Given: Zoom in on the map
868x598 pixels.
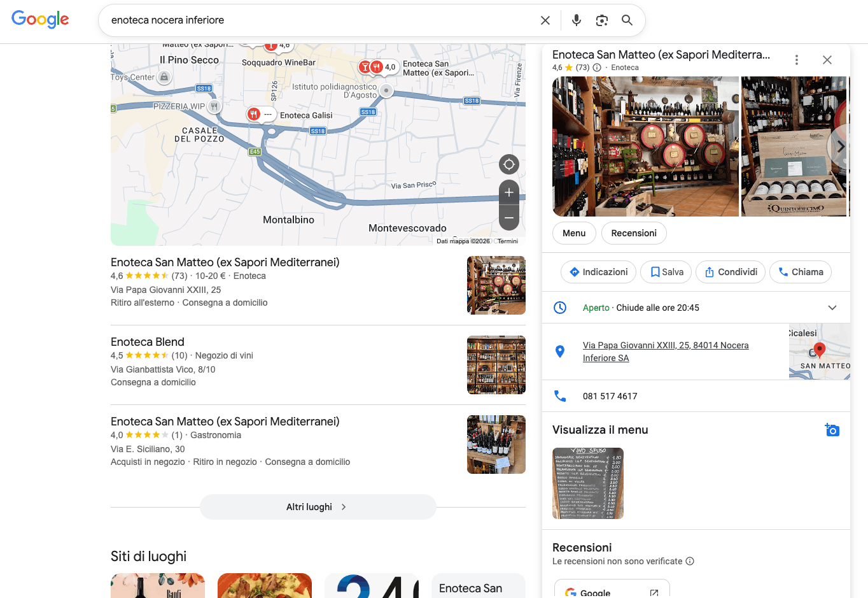Looking at the screenshot, I should pos(509,192).
